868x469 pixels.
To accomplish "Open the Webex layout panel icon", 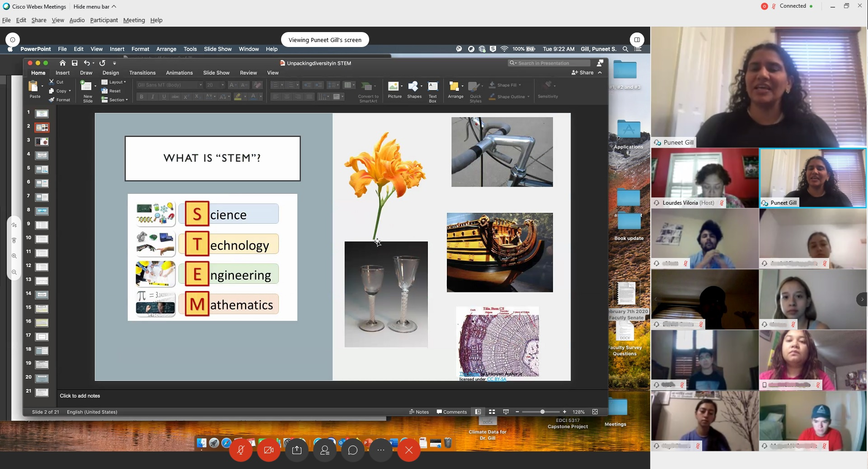I will pos(637,39).
